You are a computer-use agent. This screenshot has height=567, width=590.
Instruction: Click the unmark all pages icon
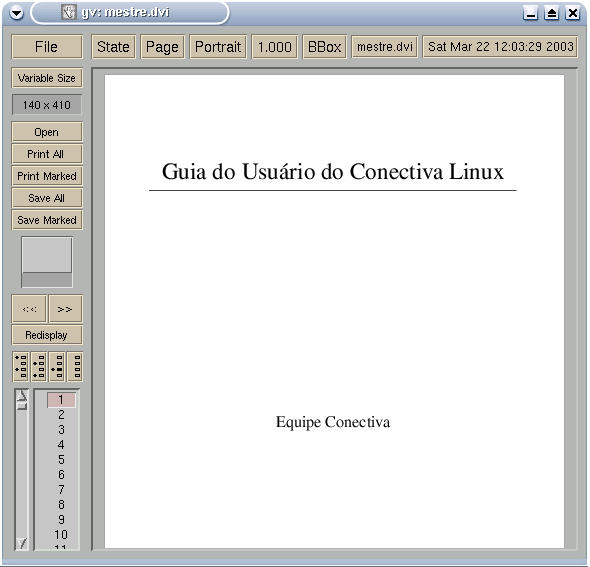pyautogui.click(x=75, y=366)
